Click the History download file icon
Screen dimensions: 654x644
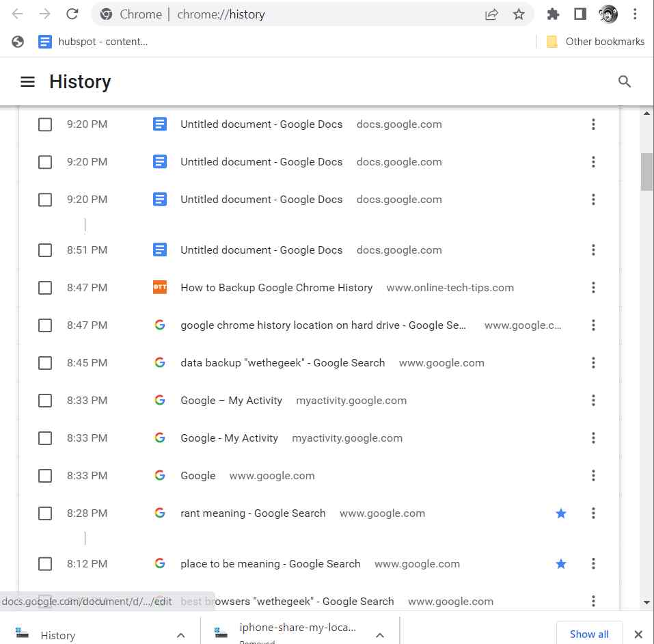click(x=22, y=633)
